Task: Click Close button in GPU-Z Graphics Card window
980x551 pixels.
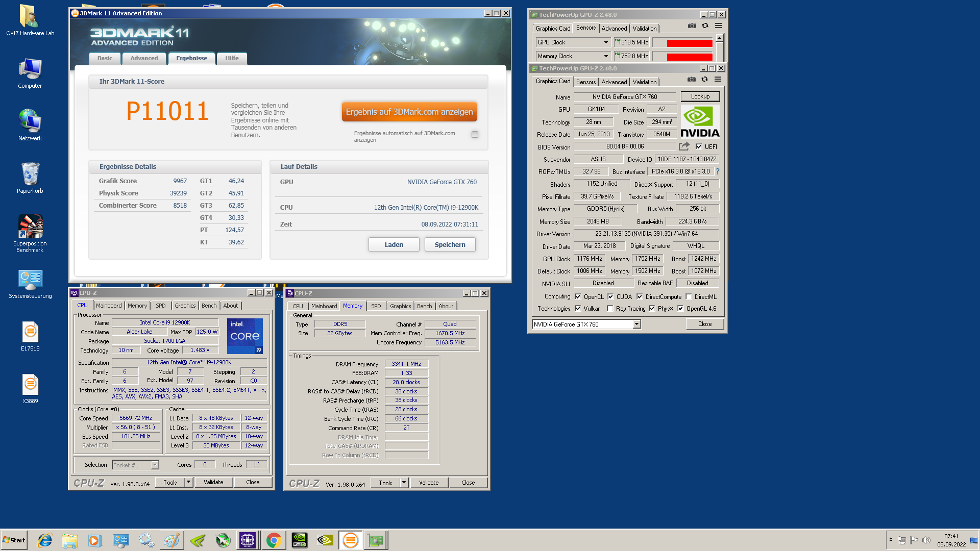Action: (704, 324)
